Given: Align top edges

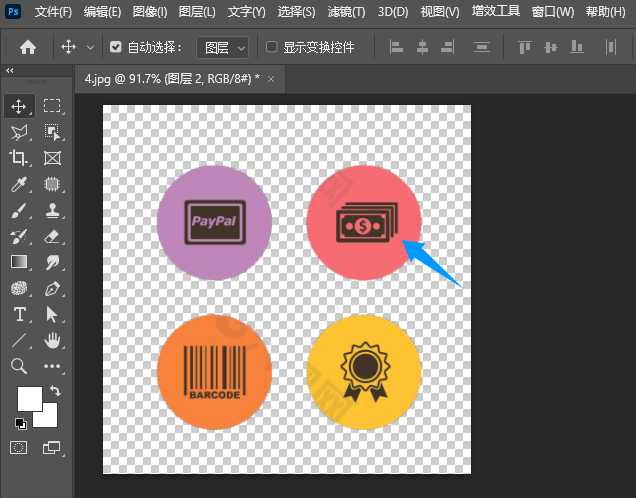Looking at the screenshot, I should [x=525, y=47].
